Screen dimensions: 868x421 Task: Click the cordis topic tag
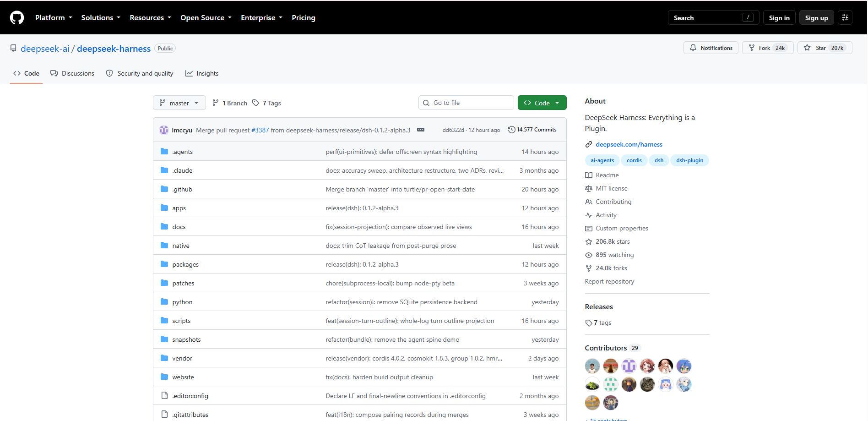point(634,160)
